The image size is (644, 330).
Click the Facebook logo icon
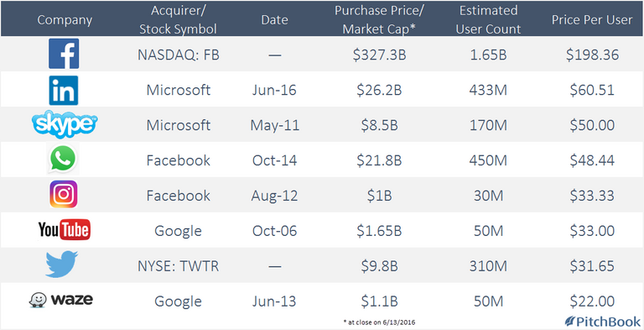point(64,54)
